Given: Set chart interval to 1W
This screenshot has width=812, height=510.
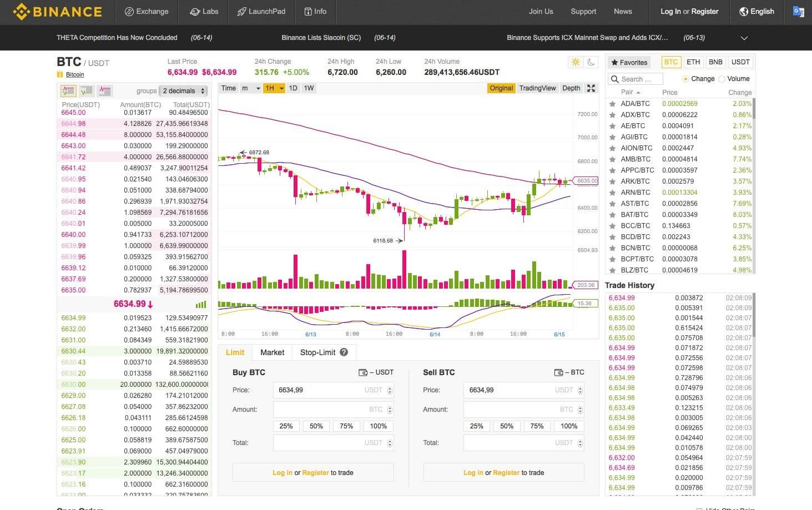Looking at the screenshot, I should pos(309,88).
